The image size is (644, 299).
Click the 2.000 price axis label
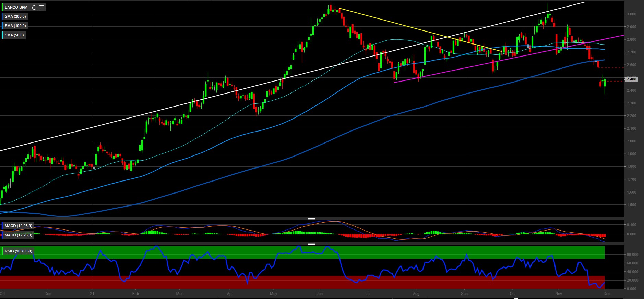(x=632, y=141)
